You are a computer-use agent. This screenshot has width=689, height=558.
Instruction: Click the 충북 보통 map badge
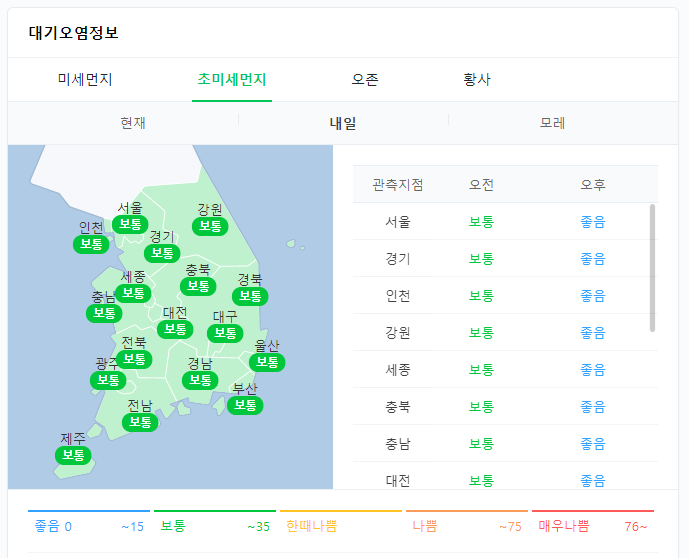198,286
